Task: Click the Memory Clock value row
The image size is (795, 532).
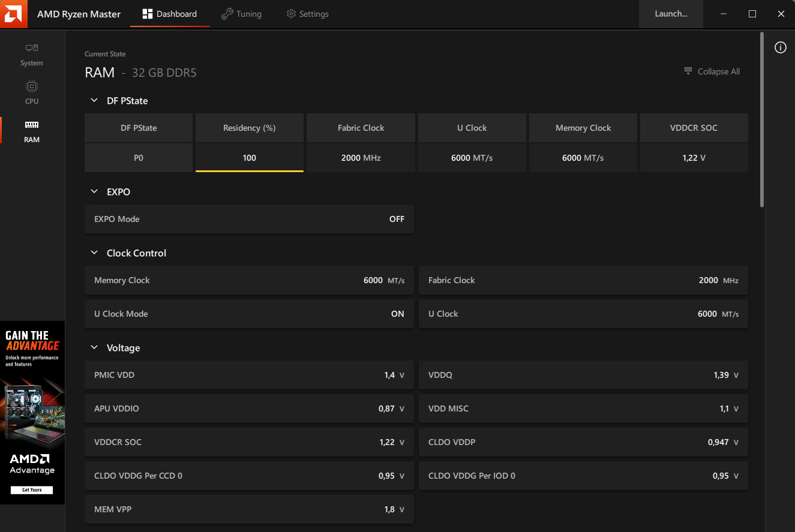Action: click(249, 280)
